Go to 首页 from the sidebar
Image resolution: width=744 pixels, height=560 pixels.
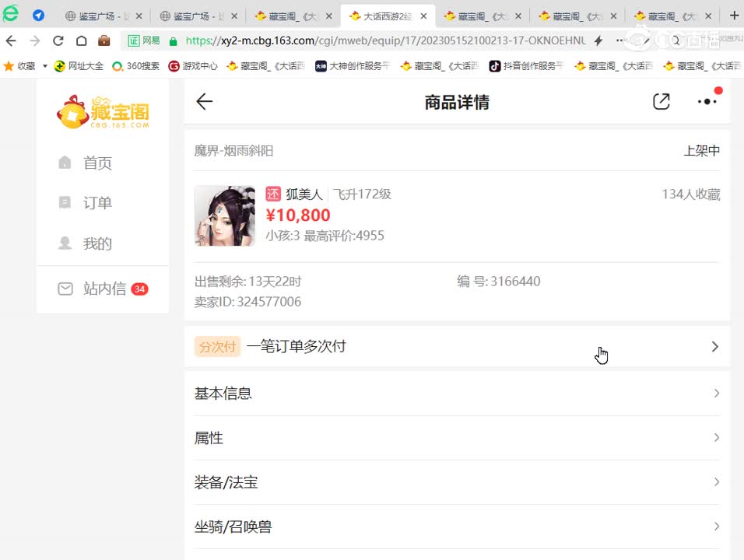click(x=97, y=163)
